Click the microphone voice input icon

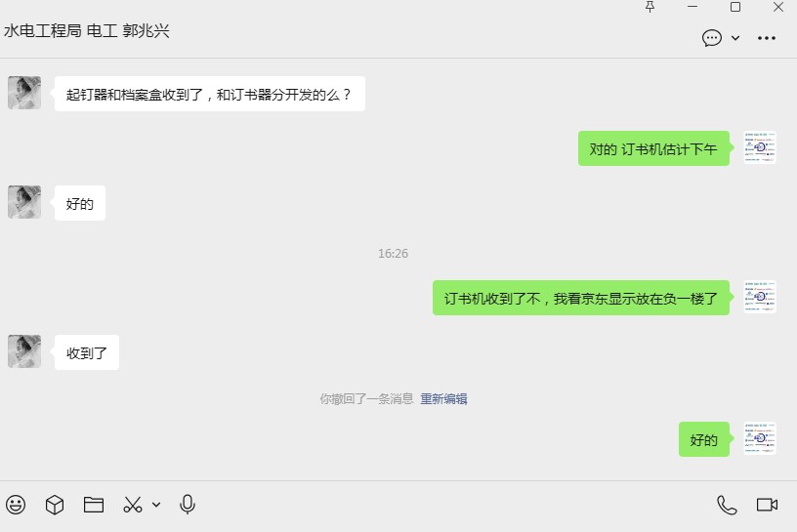188,505
